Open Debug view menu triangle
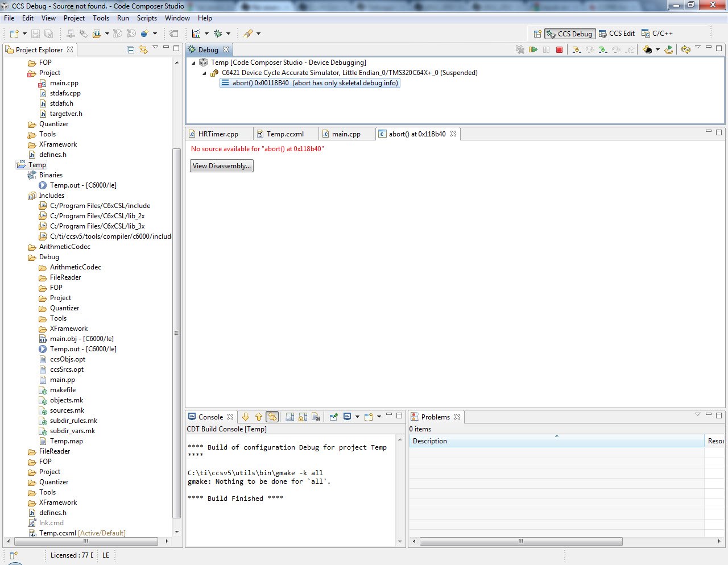The width and height of the screenshot is (728, 565). tap(698, 47)
